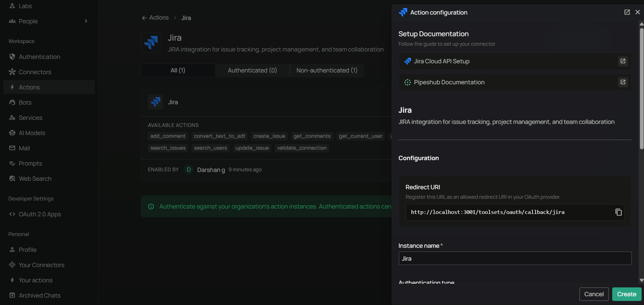
Task: Click the OAuth 2.0 Apps code icon
Action: coord(12,214)
